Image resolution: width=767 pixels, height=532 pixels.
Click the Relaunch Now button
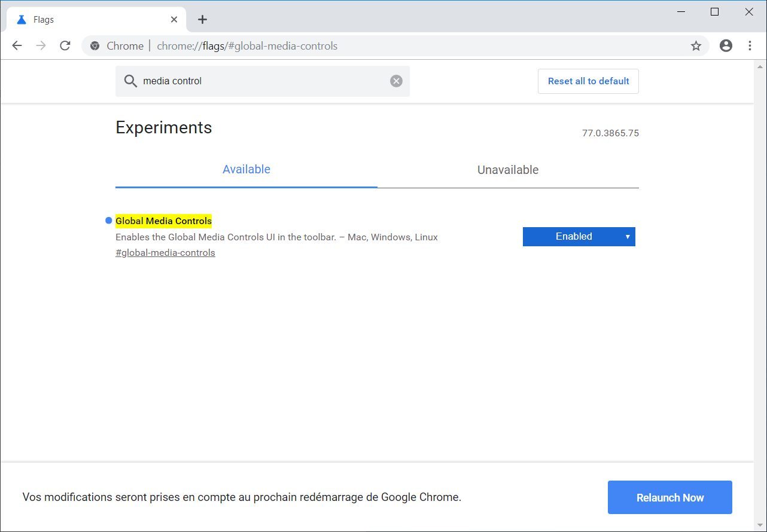pyautogui.click(x=670, y=497)
